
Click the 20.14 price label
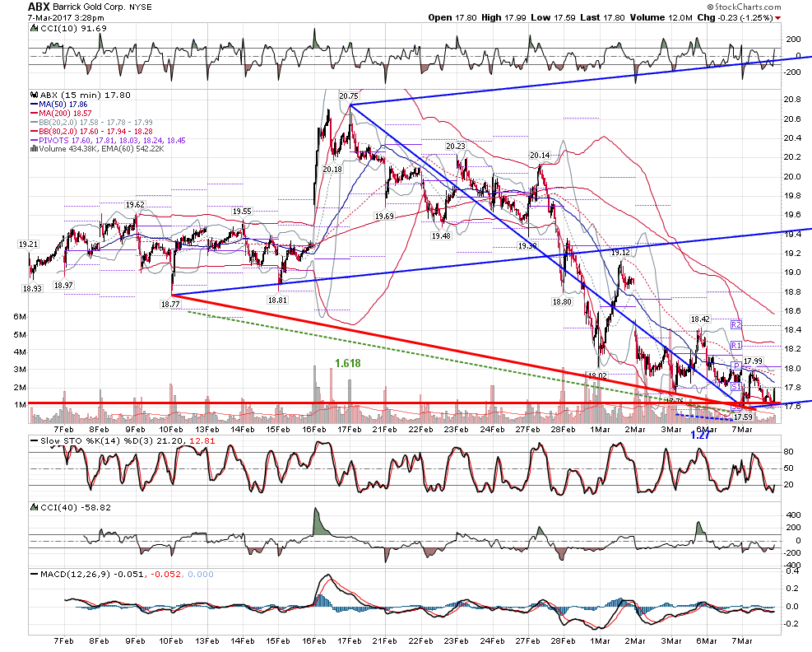pyautogui.click(x=540, y=155)
